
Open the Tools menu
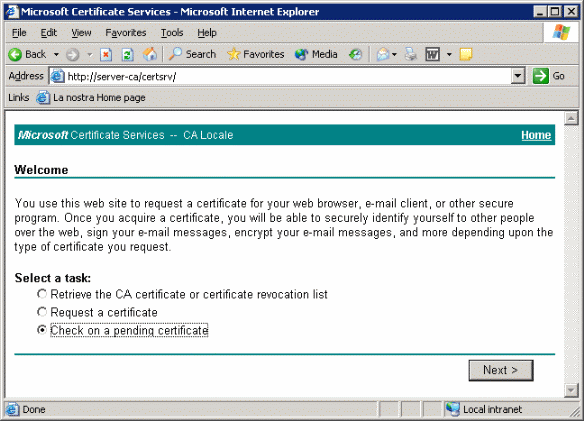click(172, 33)
